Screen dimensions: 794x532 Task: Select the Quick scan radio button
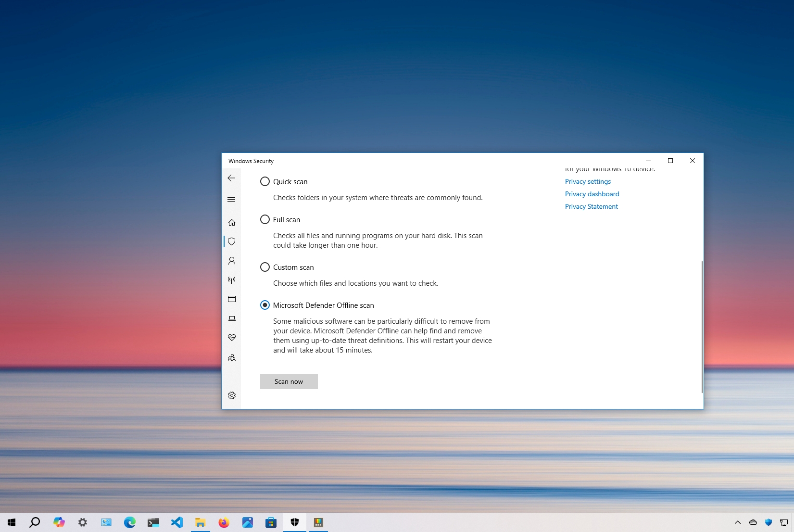point(265,181)
